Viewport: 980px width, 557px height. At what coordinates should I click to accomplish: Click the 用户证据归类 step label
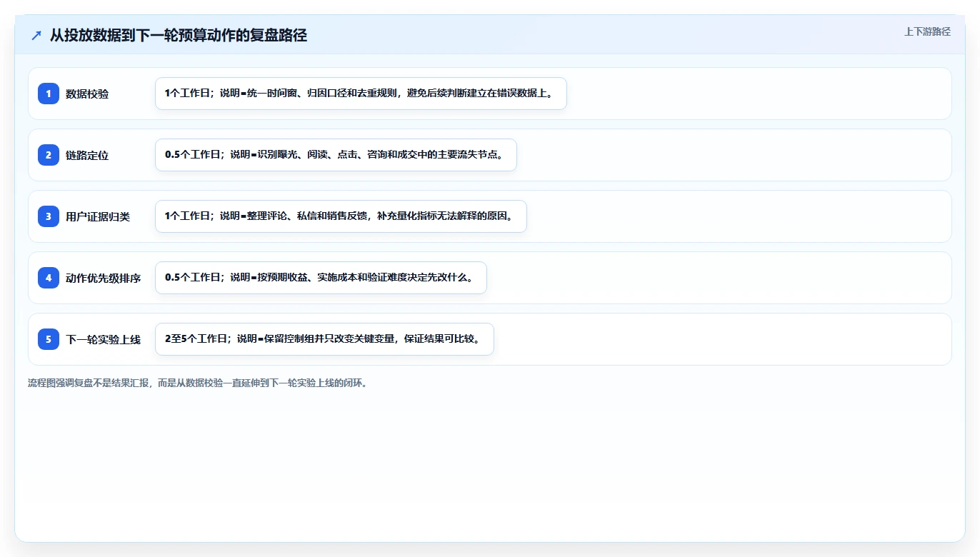98,216
